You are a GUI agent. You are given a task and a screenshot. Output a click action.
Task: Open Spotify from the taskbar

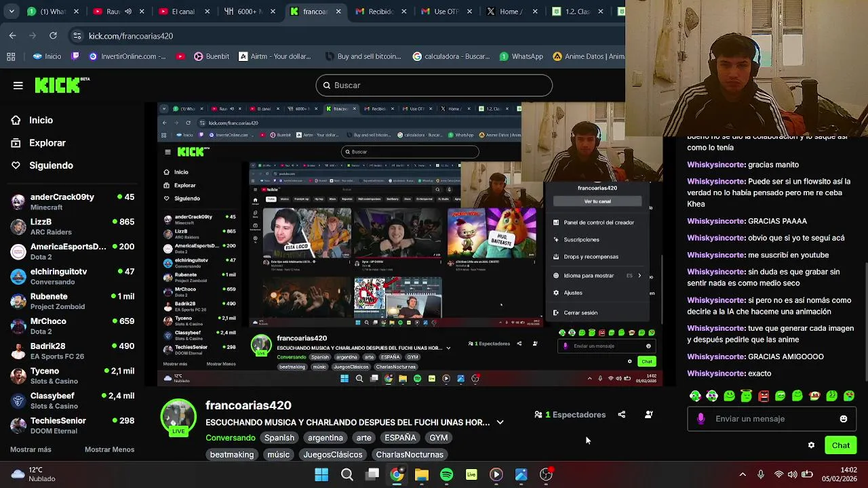click(x=446, y=474)
